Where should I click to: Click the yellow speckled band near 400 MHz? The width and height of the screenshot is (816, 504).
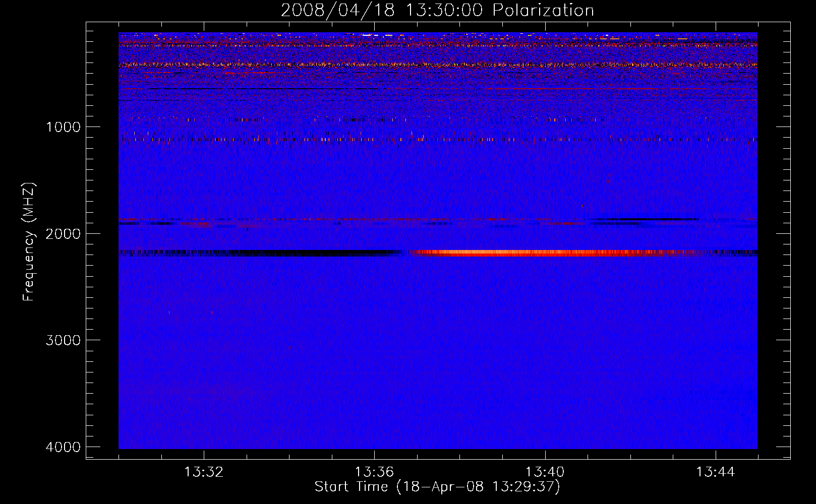coord(403,65)
